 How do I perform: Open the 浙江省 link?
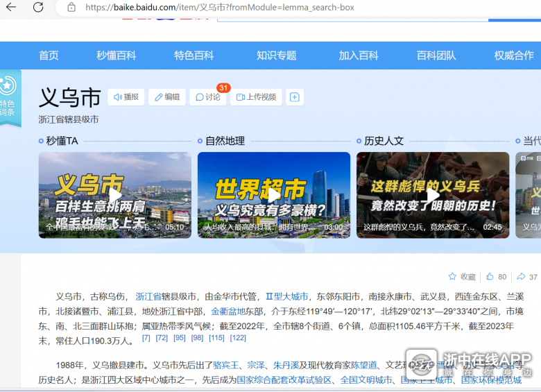(x=148, y=296)
